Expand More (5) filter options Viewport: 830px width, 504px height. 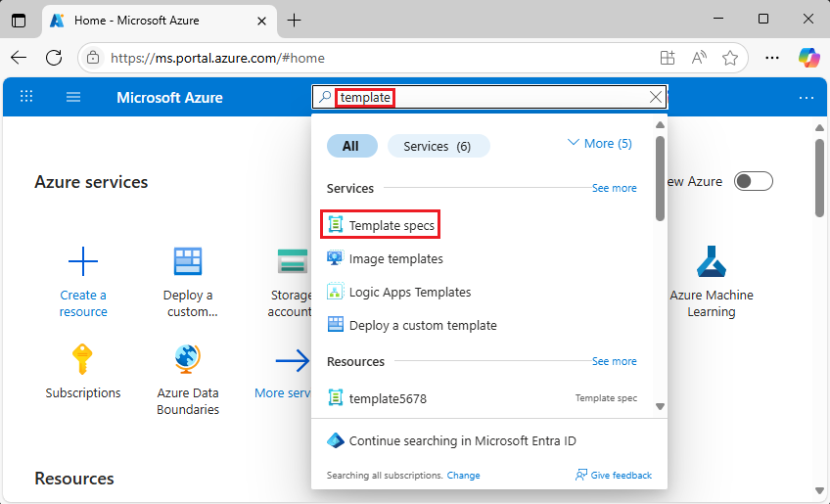click(x=600, y=144)
